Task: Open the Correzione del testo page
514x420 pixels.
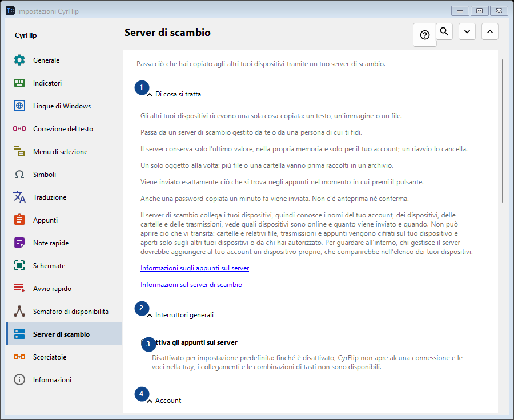Action: click(64, 128)
